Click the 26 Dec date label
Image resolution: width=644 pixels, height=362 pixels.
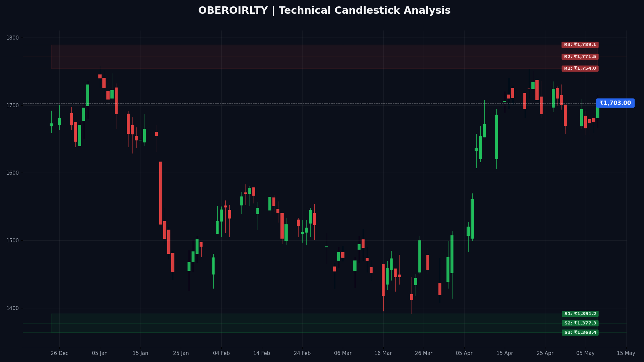pos(59,353)
